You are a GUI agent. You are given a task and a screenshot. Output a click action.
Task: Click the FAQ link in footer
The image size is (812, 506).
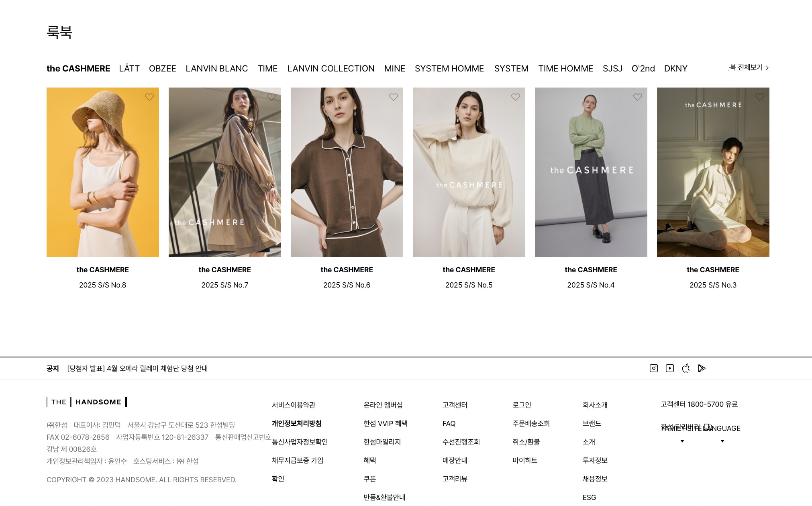[449, 423]
